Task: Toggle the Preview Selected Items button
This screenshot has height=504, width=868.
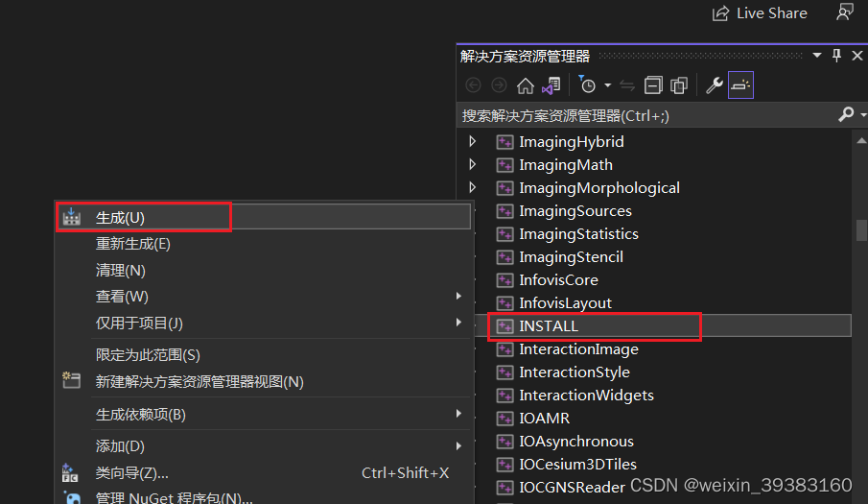Action: (740, 85)
